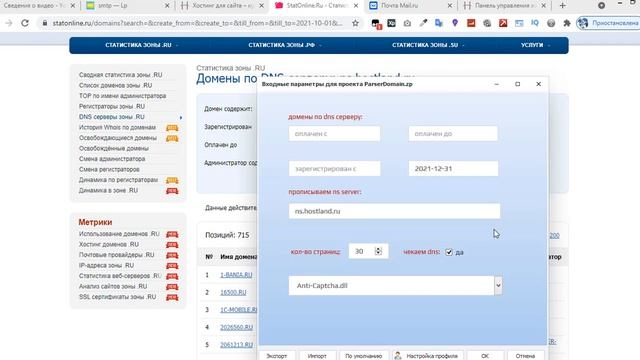Confirm dialog with OK button
The height and width of the screenshot is (360, 640).
[485, 356]
